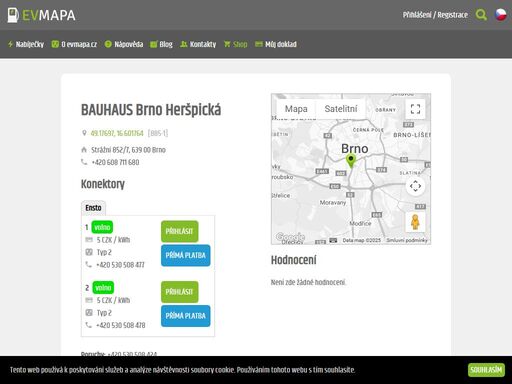Image resolution: width=512 pixels, height=384 pixels.
Task: Click the address Strážní 852/7, 639 00 Brno
Action: pos(128,150)
